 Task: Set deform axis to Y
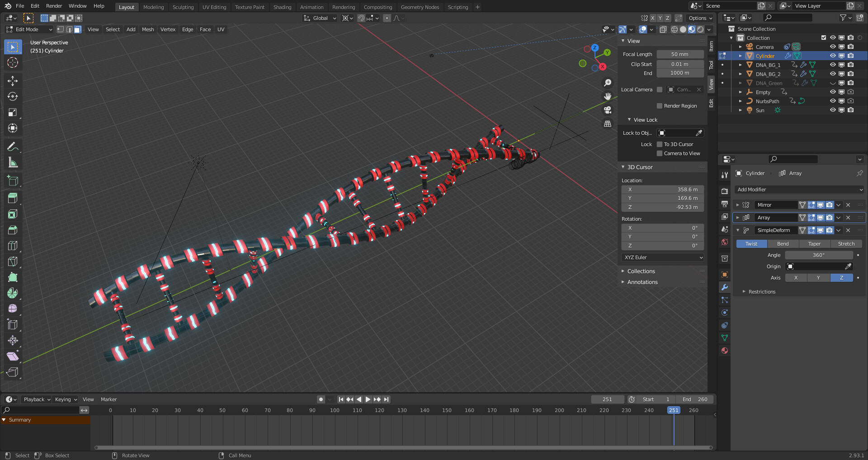pos(818,278)
